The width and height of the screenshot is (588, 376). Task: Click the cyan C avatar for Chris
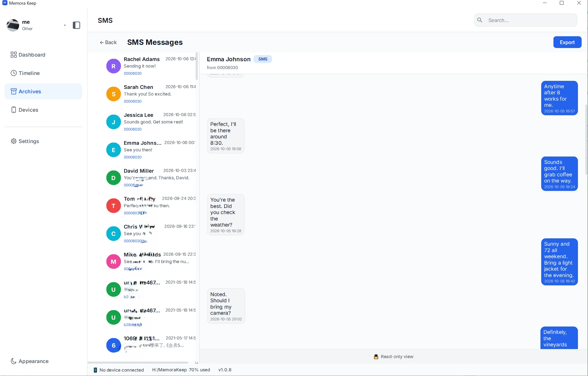click(x=113, y=234)
